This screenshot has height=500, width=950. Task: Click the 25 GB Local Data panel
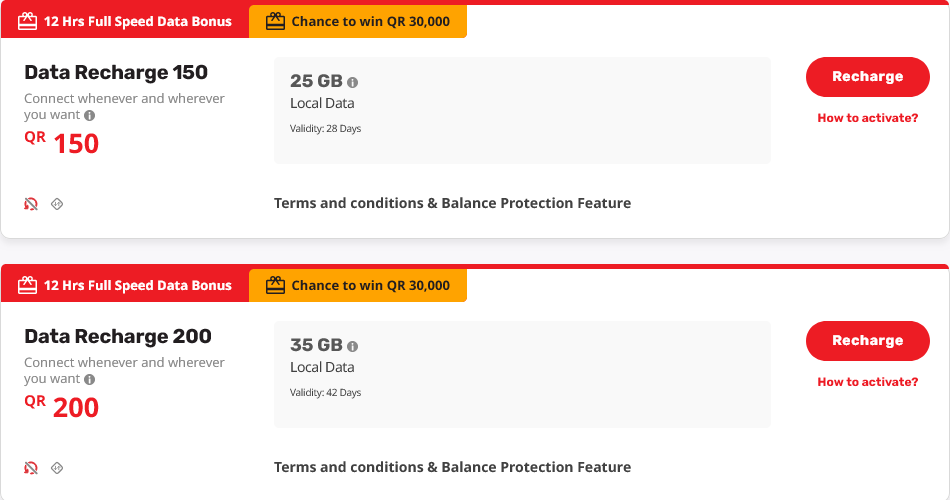(x=522, y=110)
